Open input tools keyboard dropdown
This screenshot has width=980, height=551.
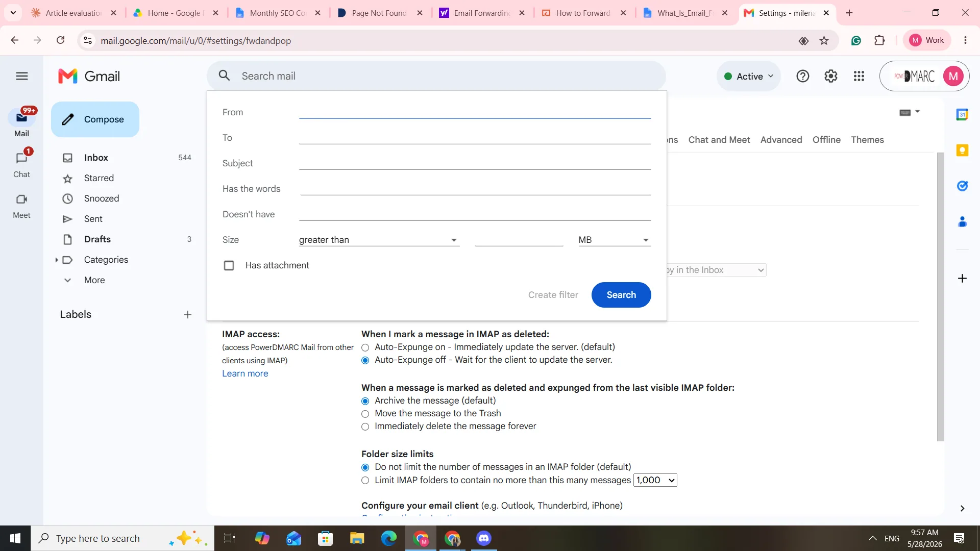pos(909,112)
